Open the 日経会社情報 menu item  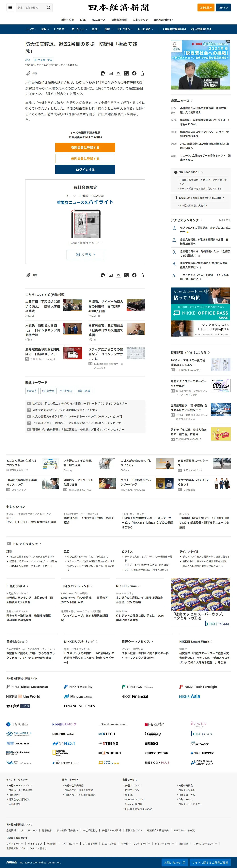click(x=119, y=20)
